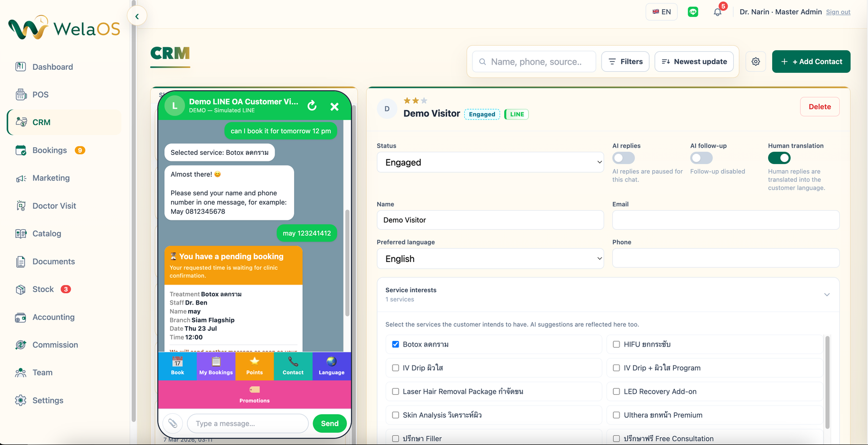Click the Stock box icon
The image size is (868, 445).
click(20, 289)
